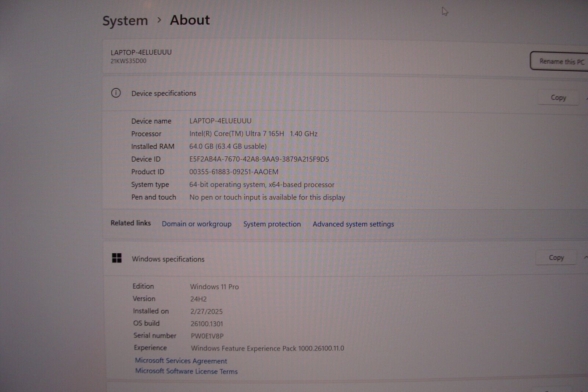Open the Microsoft Services Agreement link
Image resolution: width=588 pixels, height=392 pixels.
click(181, 361)
